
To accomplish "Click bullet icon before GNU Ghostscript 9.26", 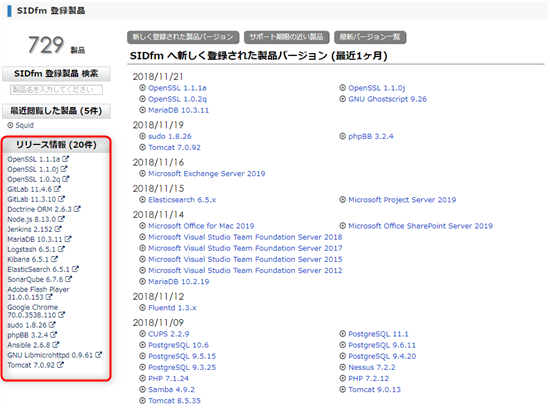I will [x=343, y=99].
